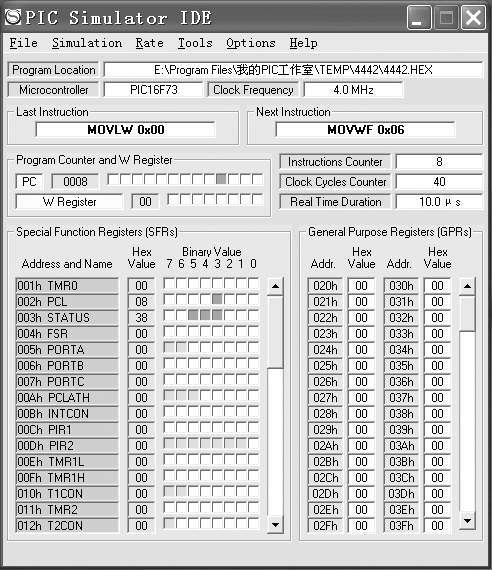Click the GPR list scrollbar thumb
Screen dimensions: 492x570
pos(467,313)
